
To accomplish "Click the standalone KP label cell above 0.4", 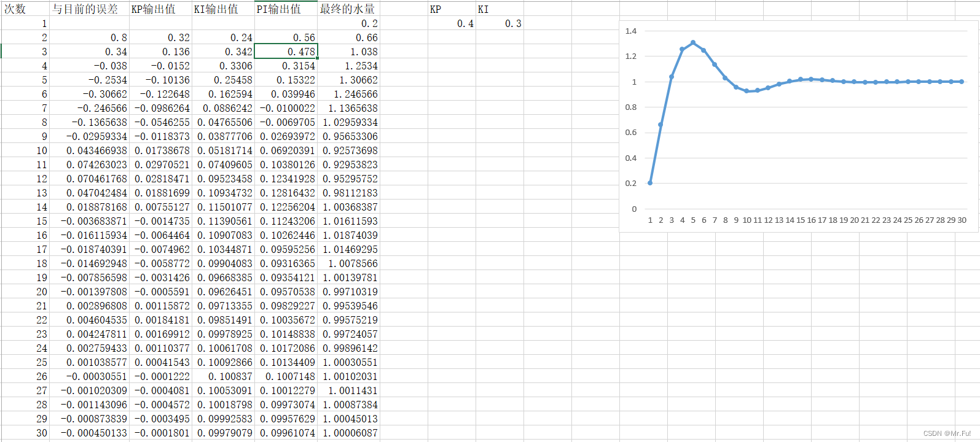I will tap(452, 9).
